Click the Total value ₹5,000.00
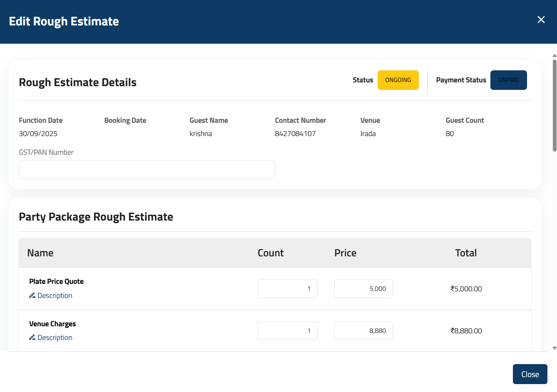This screenshot has height=392, width=557. click(466, 288)
